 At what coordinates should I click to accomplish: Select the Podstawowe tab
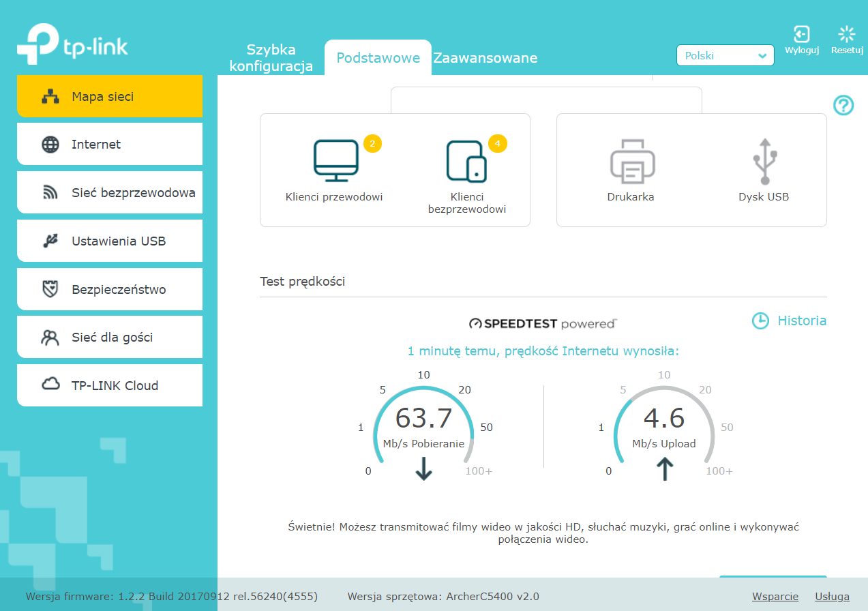click(x=378, y=58)
